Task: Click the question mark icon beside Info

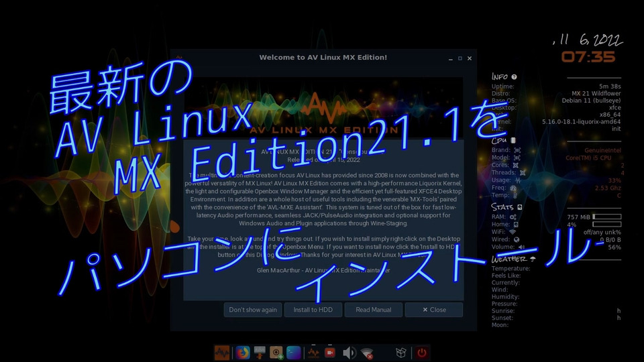Action: coord(515,76)
